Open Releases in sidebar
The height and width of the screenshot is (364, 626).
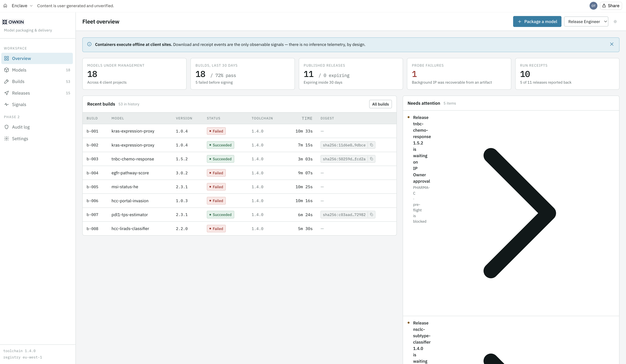37,93
